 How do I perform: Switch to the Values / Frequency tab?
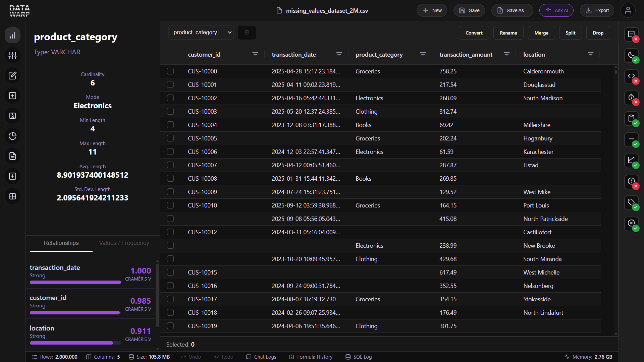click(124, 243)
